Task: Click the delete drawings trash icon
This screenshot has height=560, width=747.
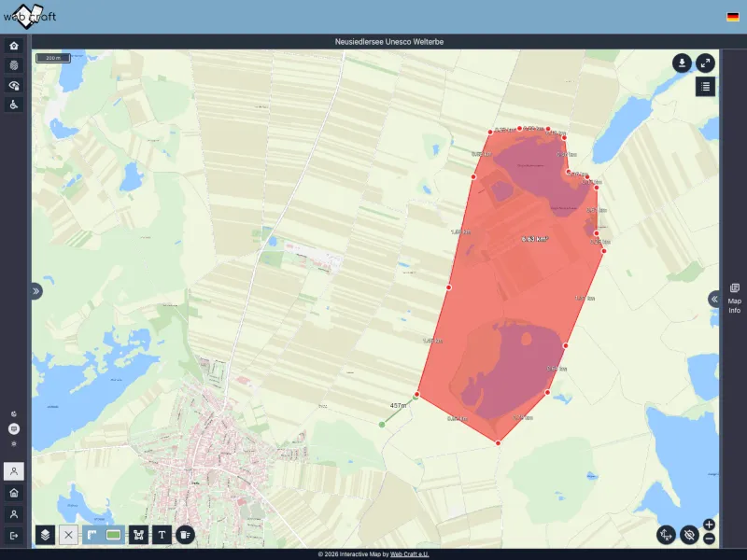Action: click(x=185, y=535)
